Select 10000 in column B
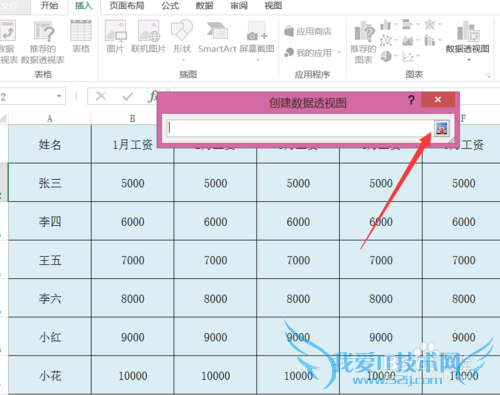 tap(132, 376)
